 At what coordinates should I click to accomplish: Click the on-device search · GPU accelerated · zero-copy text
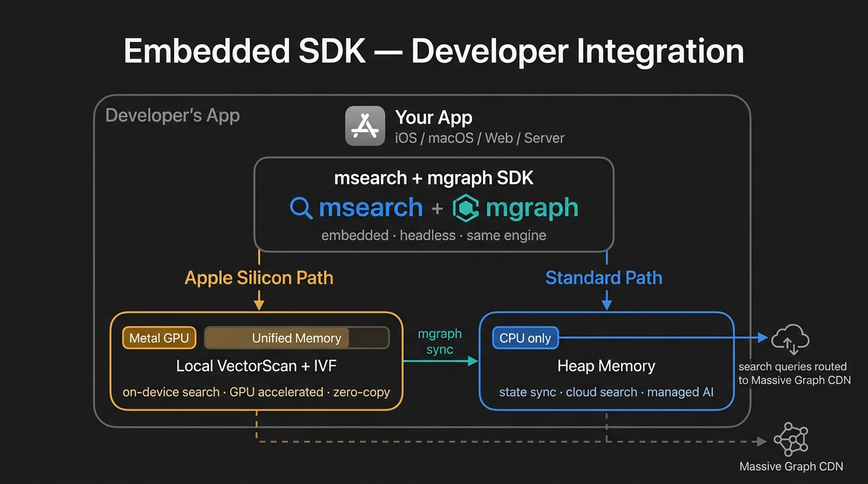pos(256,392)
